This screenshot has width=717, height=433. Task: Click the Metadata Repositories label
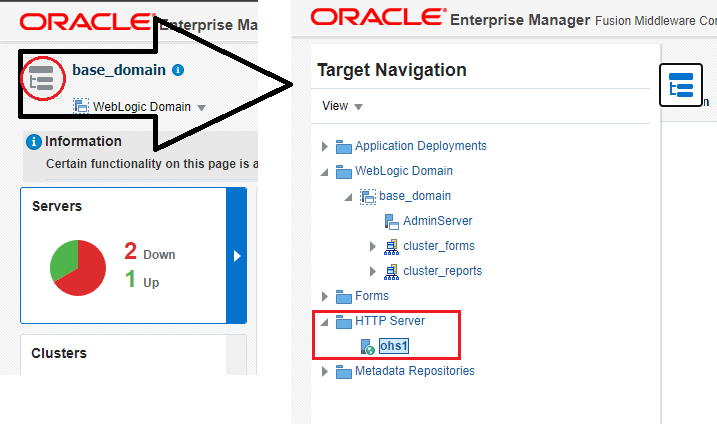pos(415,371)
